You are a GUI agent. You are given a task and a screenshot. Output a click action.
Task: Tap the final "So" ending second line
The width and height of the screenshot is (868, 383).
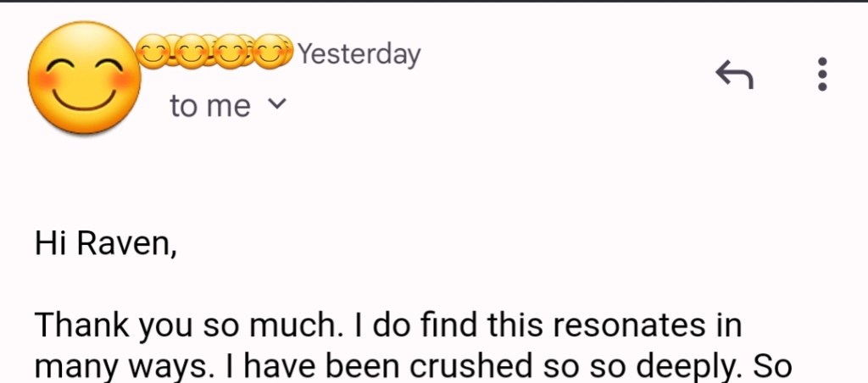tap(773, 365)
